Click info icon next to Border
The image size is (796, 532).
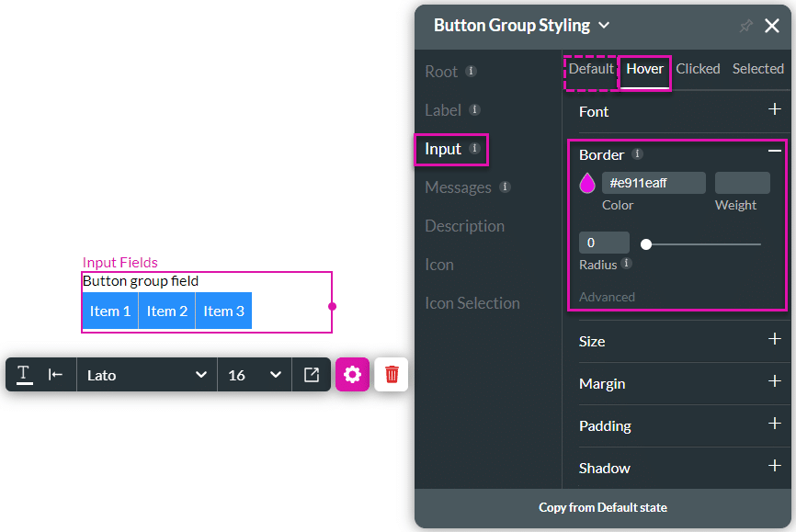coord(637,153)
